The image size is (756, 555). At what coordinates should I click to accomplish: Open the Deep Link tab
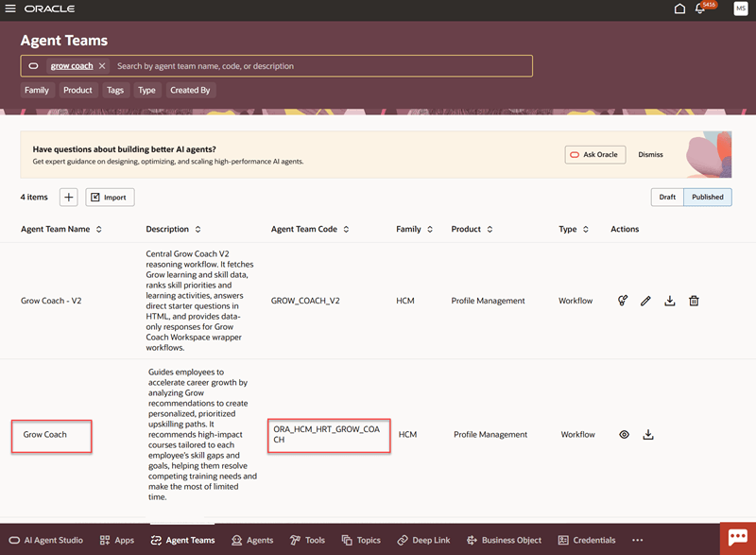point(423,540)
